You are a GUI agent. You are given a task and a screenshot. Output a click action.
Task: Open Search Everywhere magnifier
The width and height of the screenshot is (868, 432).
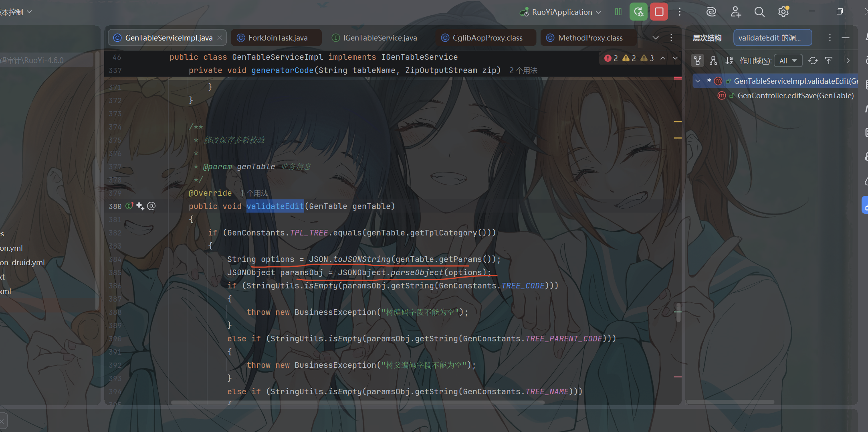point(759,12)
